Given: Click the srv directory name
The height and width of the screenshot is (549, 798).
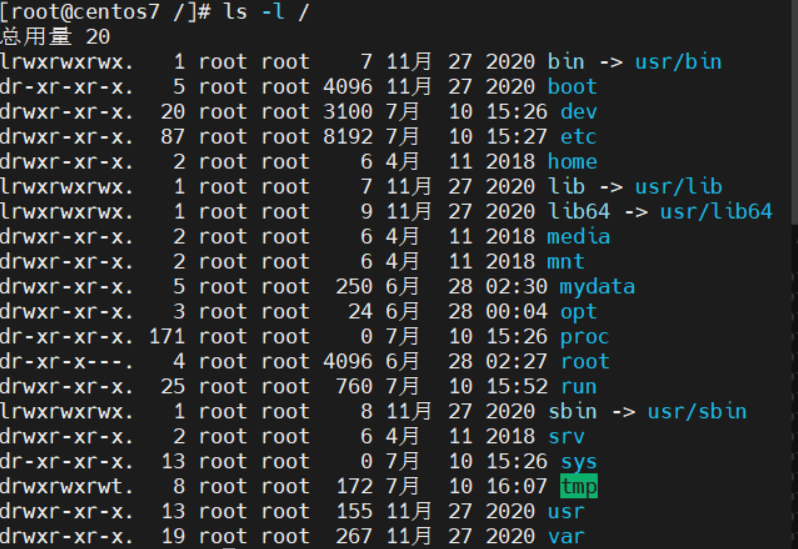Looking at the screenshot, I should (565, 437).
